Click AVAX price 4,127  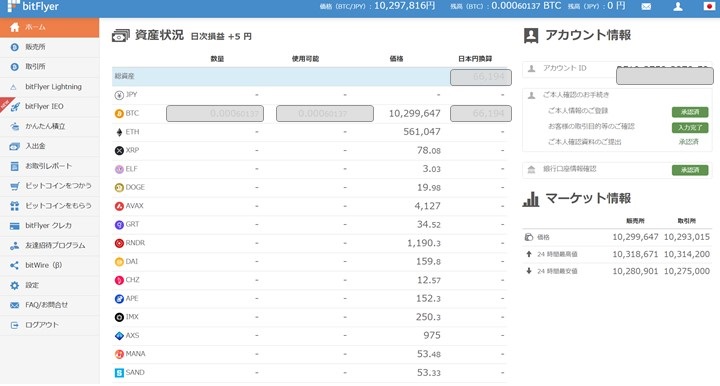[x=428, y=206]
